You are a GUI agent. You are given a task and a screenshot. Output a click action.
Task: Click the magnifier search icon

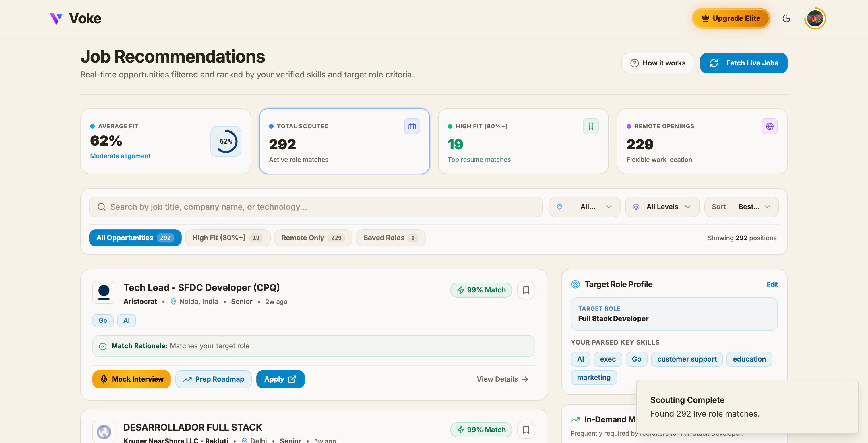101,207
